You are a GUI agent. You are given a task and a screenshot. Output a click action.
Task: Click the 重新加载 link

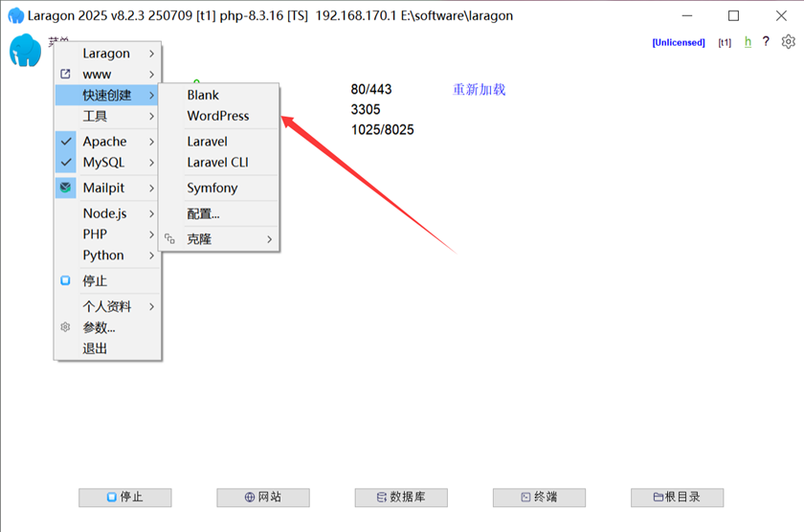click(x=479, y=89)
